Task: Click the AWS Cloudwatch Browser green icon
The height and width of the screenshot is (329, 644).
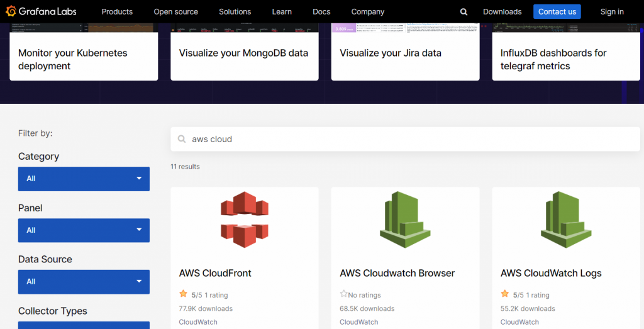Action: point(405,220)
